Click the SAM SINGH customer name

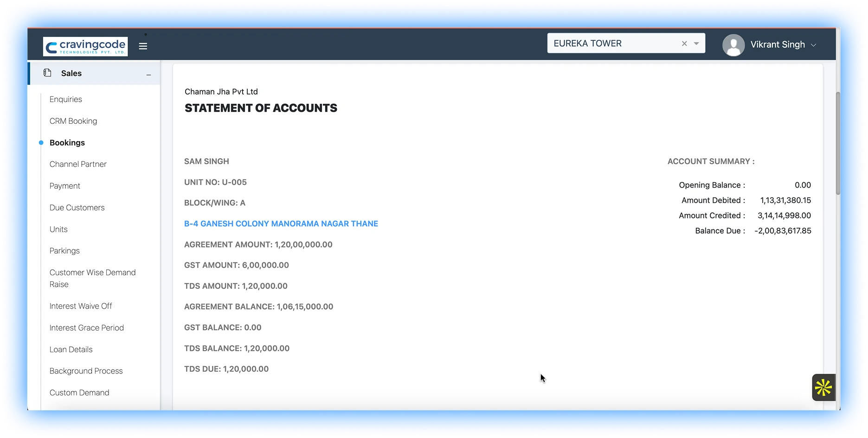[x=206, y=161]
